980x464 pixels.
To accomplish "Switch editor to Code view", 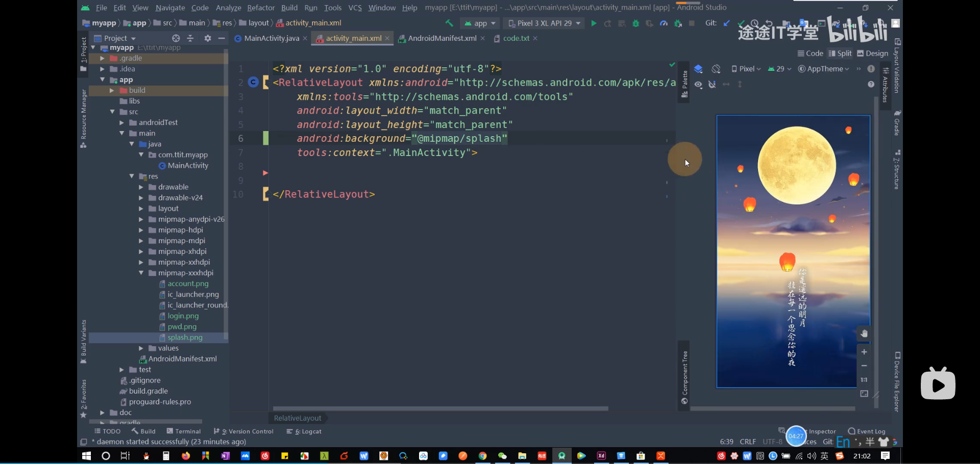I will [x=810, y=54].
